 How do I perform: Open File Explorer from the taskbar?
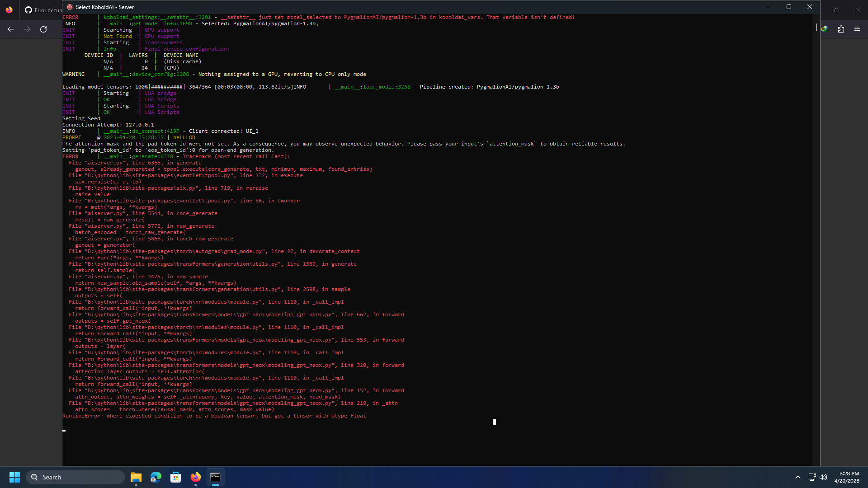tap(136, 477)
